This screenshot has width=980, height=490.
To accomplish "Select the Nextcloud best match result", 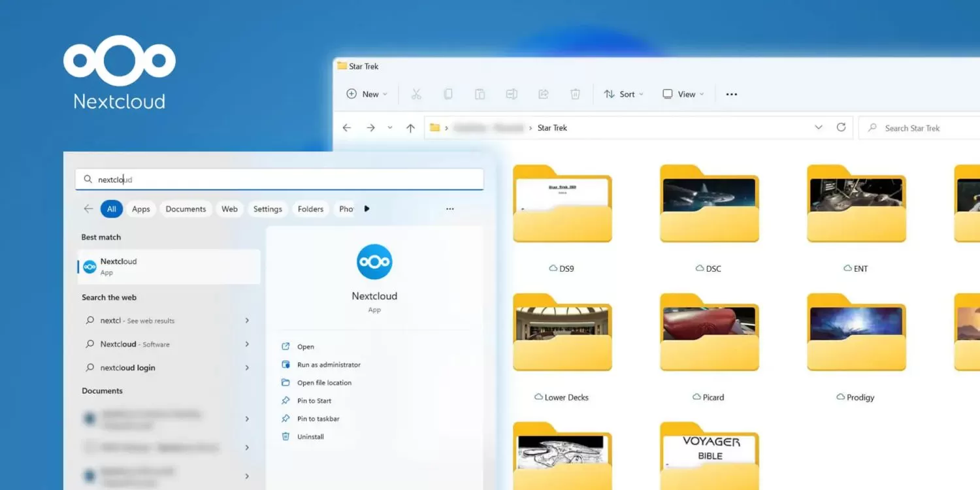I will (169, 267).
